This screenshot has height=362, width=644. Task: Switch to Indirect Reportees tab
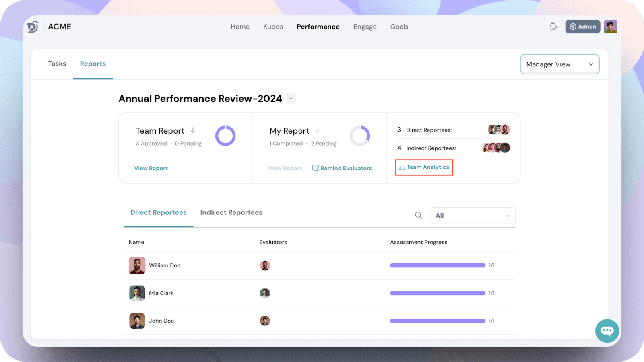(231, 212)
